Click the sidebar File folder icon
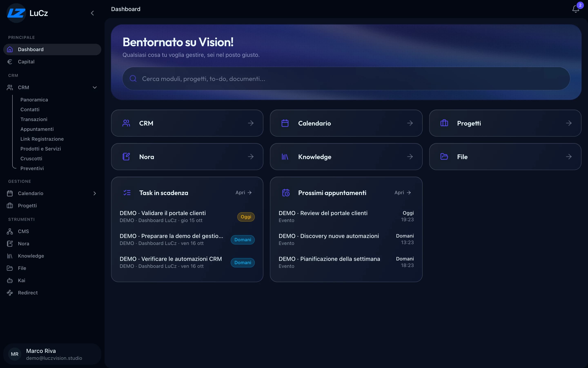588x368 pixels. click(x=10, y=268)
